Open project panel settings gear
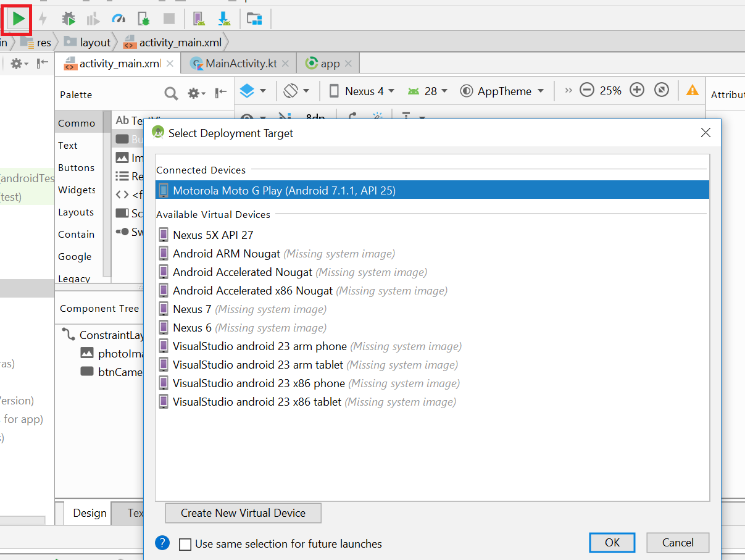The height and width of the screenshot is (560, 745). point(20,64)
